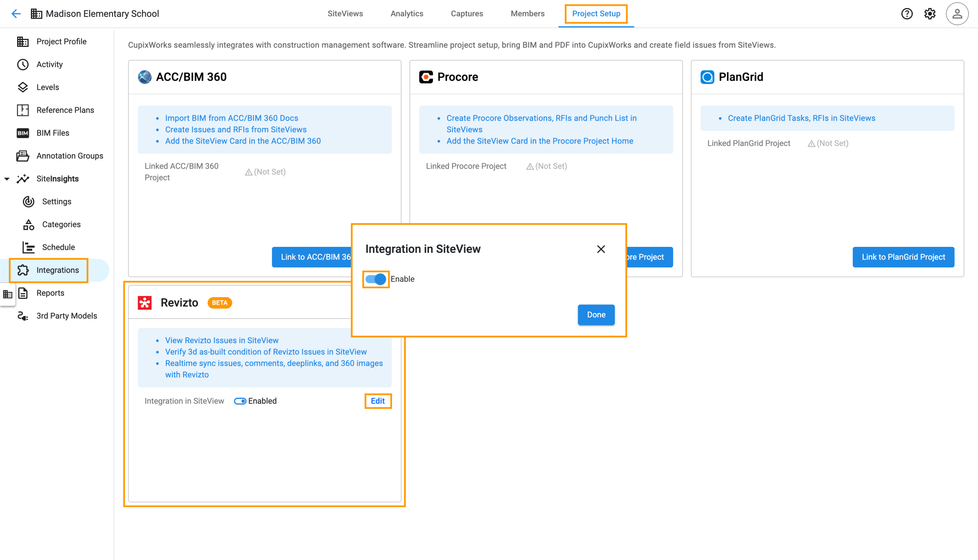This screenshot has height=560, width=978.
Task: Close the Integration in SiteView dialog
Action: [x=601, y=249]
